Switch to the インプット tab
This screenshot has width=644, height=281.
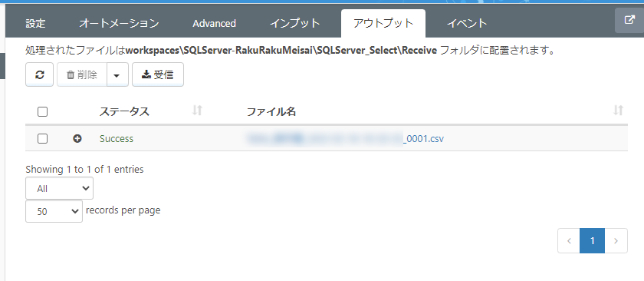(295, 24)
